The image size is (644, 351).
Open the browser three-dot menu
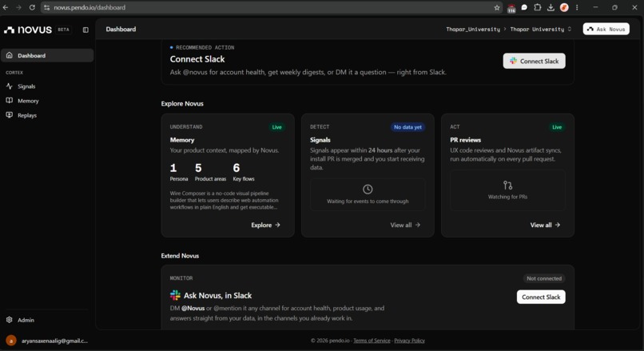tap(577, 7)
